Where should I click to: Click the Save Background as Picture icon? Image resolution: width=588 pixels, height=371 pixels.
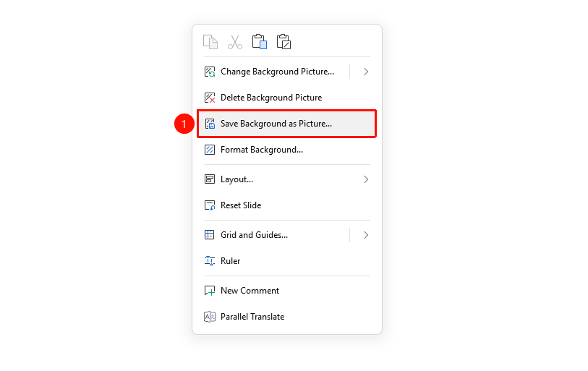pyautogui.click(x=210, y=124)
